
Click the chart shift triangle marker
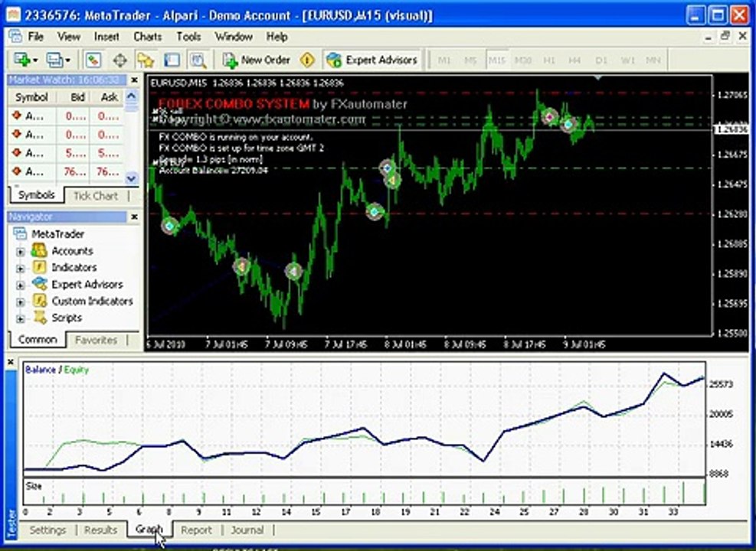pos(598,77)
